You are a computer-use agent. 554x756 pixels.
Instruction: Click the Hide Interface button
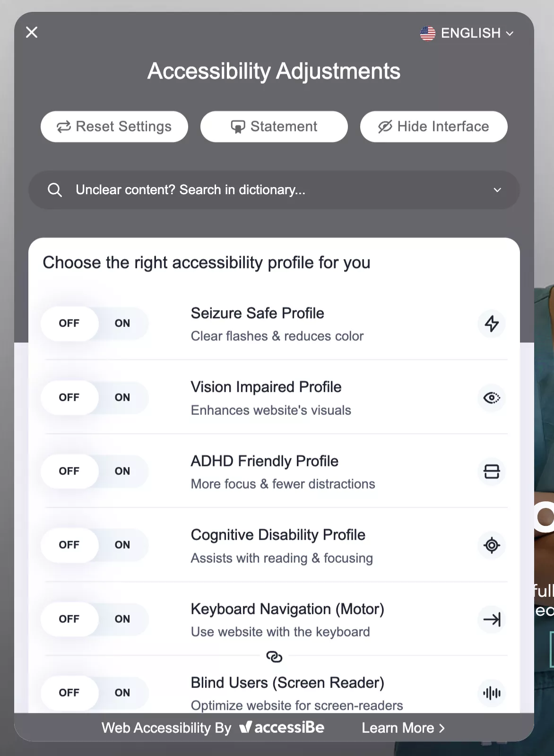tap(433, 127)
